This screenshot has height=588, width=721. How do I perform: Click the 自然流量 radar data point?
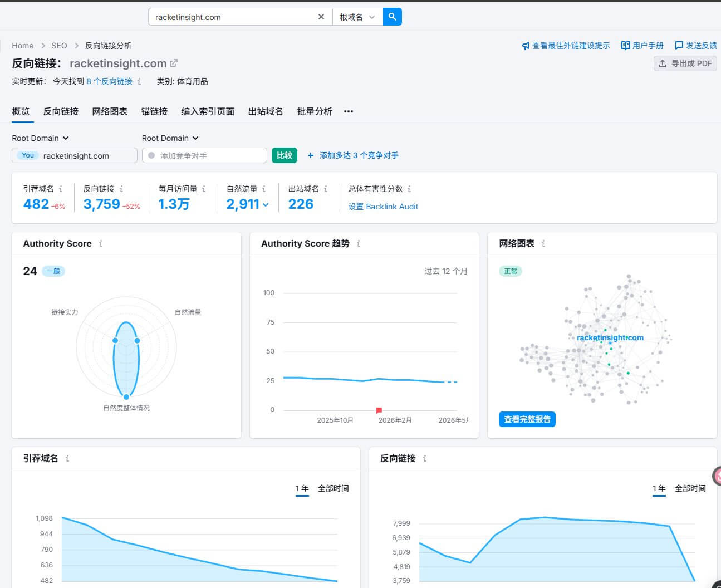tap(137, 340)
